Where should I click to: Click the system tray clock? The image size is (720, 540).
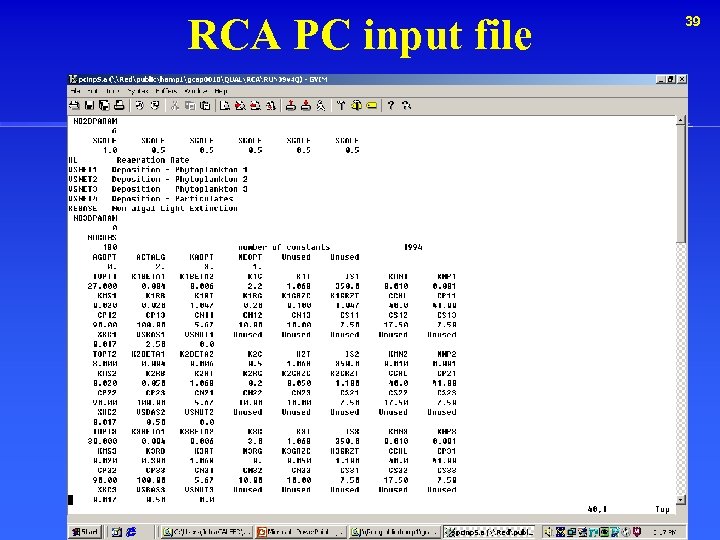tap(666, 532)
